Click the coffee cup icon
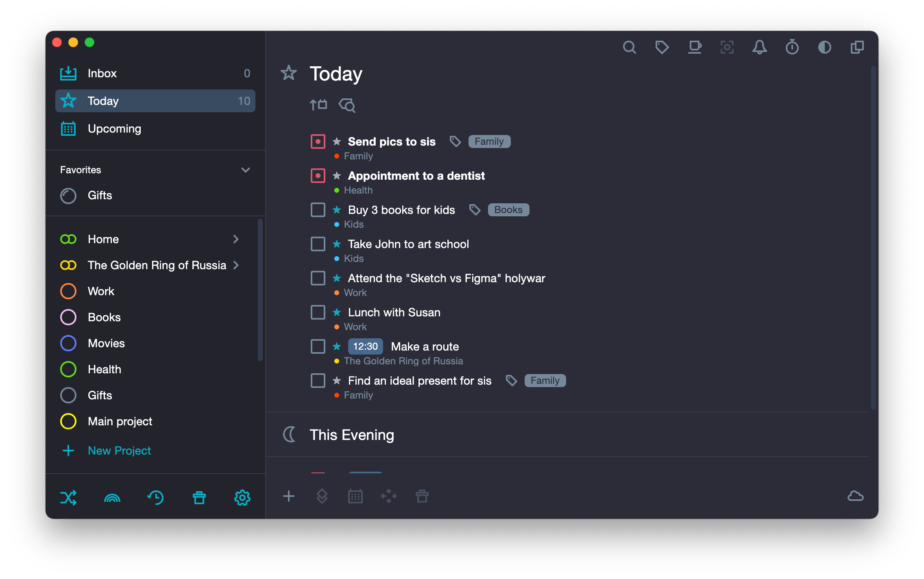This screenshot has height=579, width=924. pos(695,48)
